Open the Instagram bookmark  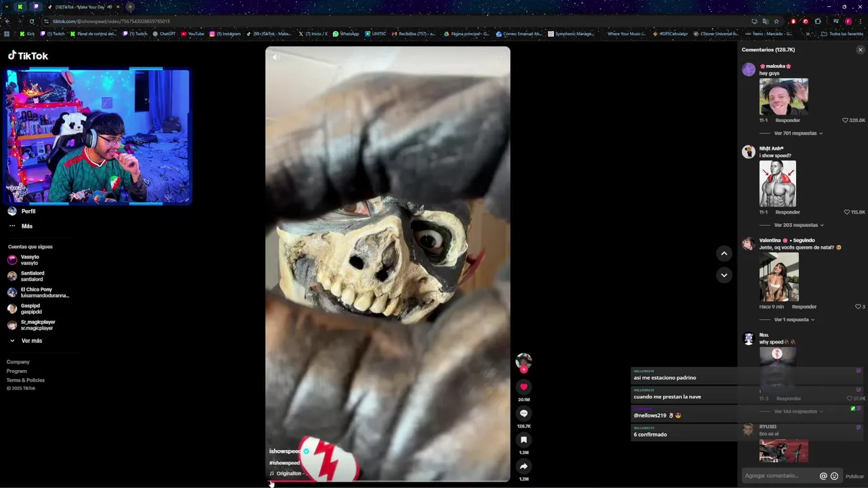(225, 33)
